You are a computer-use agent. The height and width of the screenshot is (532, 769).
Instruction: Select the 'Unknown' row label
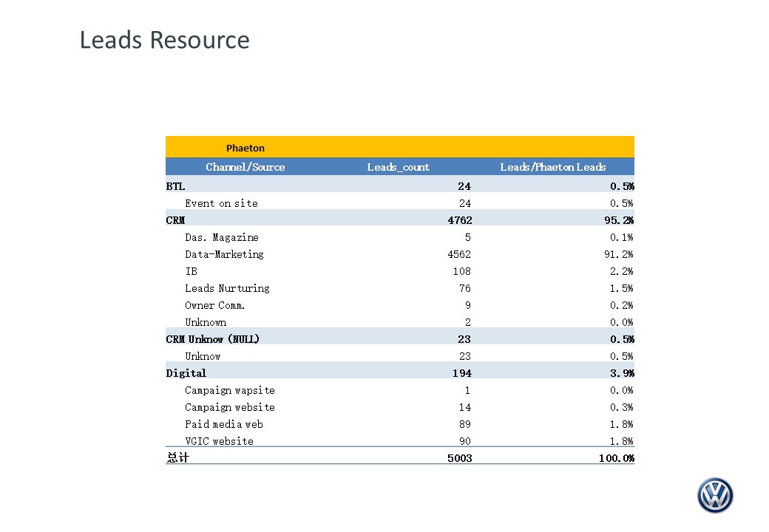[206, 322]
